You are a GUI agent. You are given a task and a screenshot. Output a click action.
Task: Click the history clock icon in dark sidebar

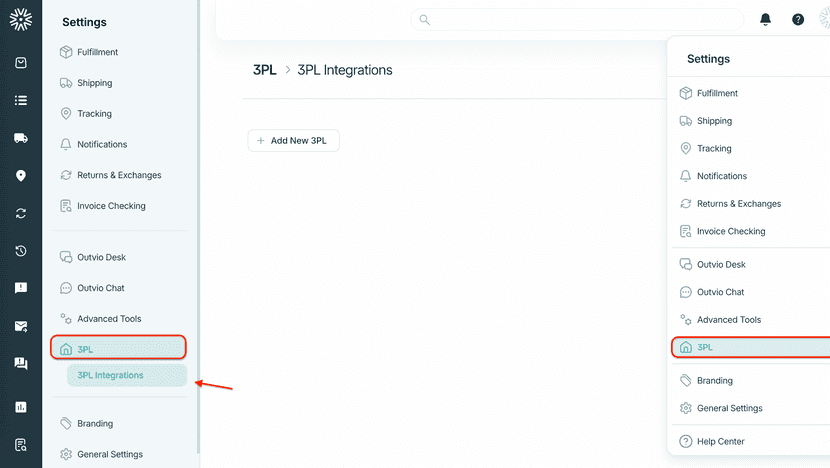point(21,250)
